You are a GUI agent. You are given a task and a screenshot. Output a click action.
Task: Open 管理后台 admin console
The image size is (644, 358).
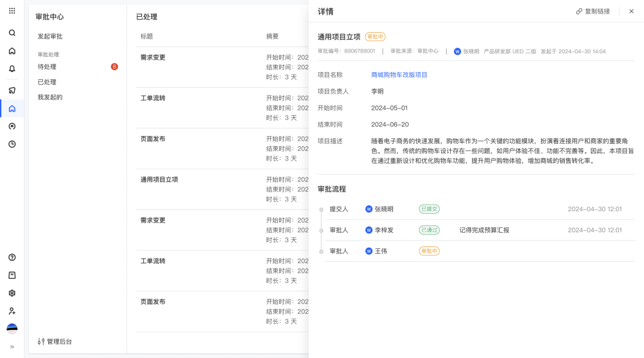[x=55, y=341]
